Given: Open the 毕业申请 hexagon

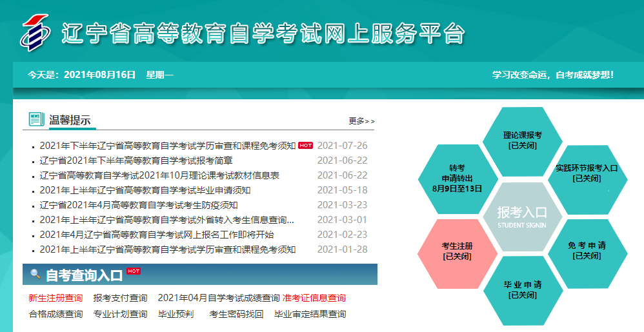Looking at the screenshot, I should point(522,289).
